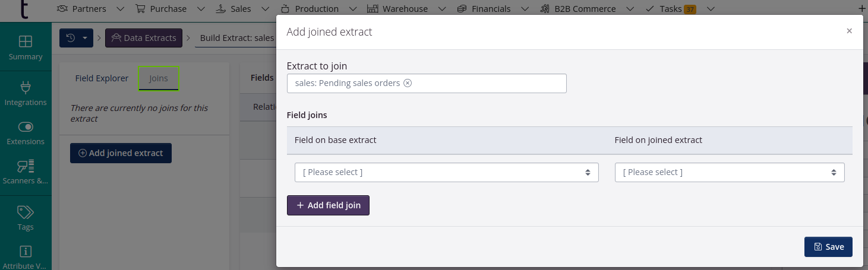Click the history clock icon button
The image size is (868, 270).
pyautogui.click(x=71, y=38)
